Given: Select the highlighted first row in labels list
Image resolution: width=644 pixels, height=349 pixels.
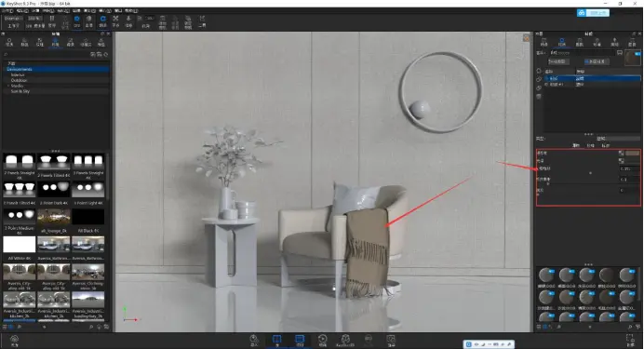Looking at the screenshot, I should pyautogui.click(x=592, y=78).
